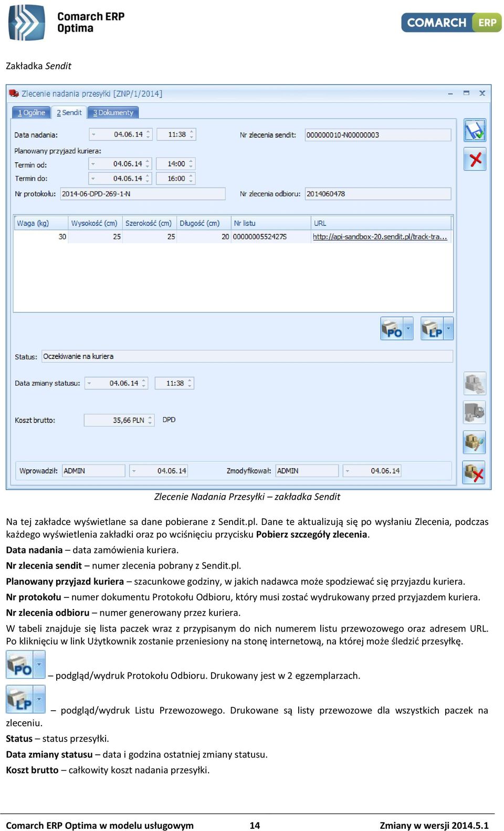Image resolution: width=504 pixels, height=831 pixels.
Task: Expand the LP dropdown arrow in description text
Action: point(39,699)
